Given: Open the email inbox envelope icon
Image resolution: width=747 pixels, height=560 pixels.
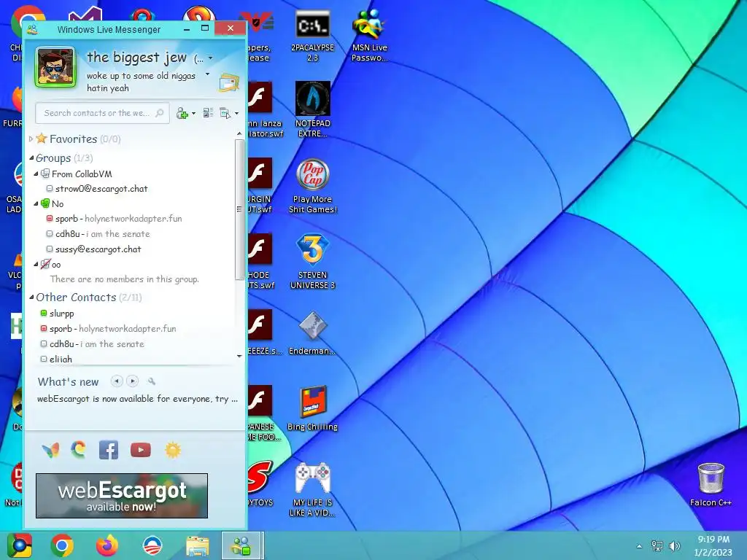Looking at the screenshot, I should 228,82.
